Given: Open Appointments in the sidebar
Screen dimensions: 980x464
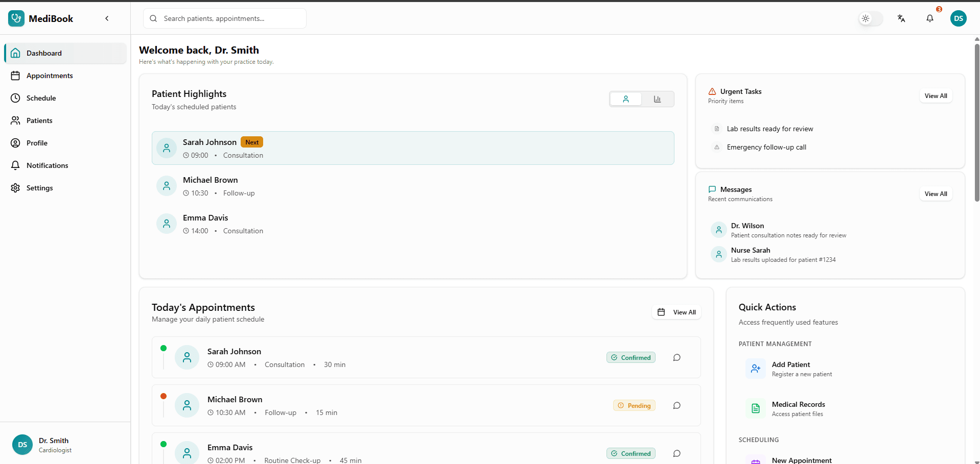Looking at the screenshot, I should pyautogui.click(x=65, y=76).
